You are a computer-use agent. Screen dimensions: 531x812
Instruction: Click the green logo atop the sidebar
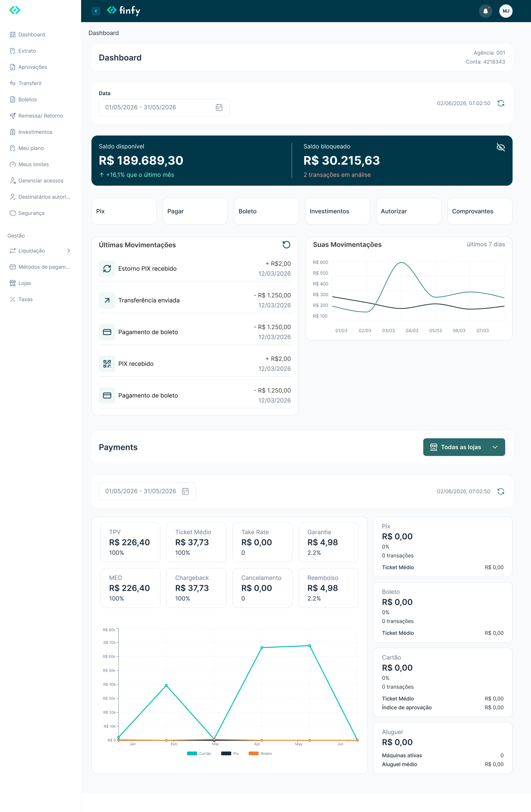click(15, 10)
